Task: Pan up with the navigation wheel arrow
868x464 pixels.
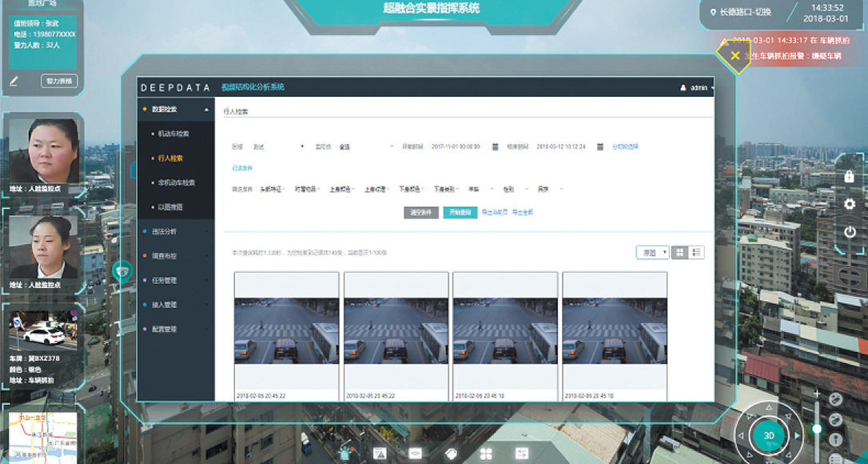Action: tap(769, 408)
